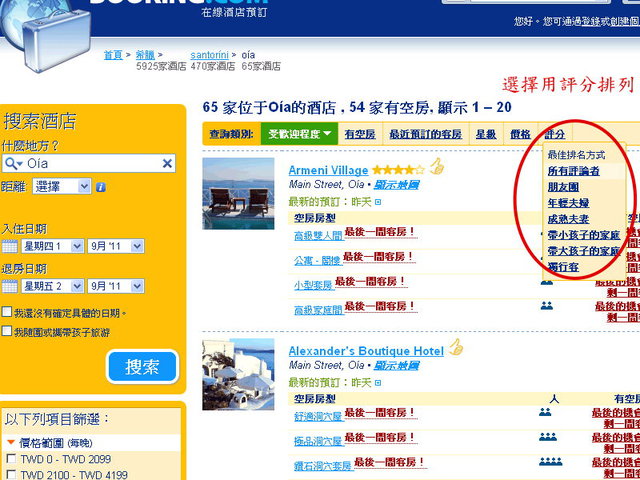Click the magnifier icon in destination field
The width and height of the screenshot is (640, 480).
click(x=13, y=163)
